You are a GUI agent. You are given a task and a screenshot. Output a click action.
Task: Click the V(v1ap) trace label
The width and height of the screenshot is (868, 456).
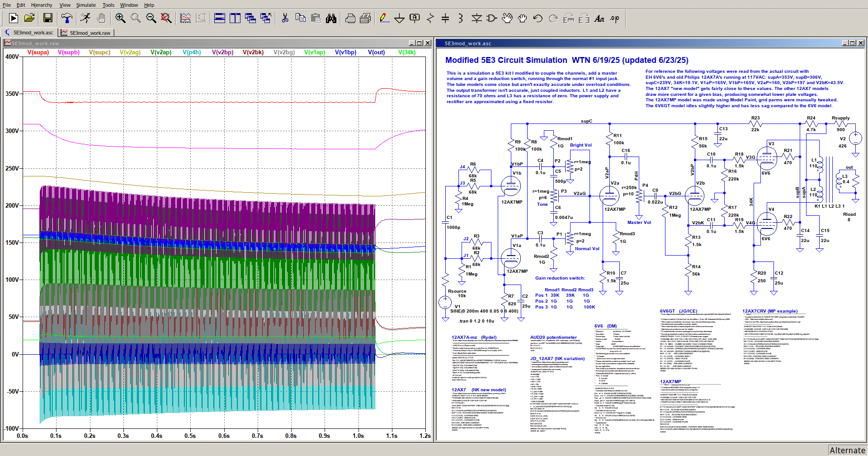tap(315, 52)
